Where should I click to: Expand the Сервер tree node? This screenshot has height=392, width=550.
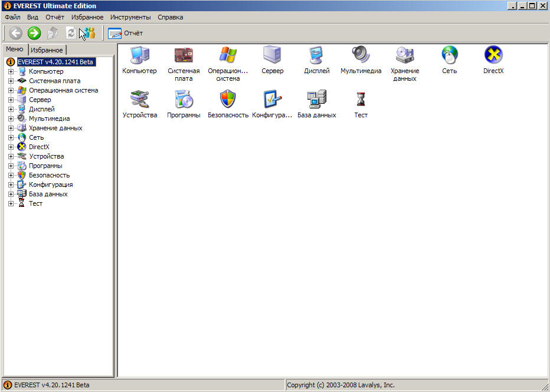tap(11, 100)
